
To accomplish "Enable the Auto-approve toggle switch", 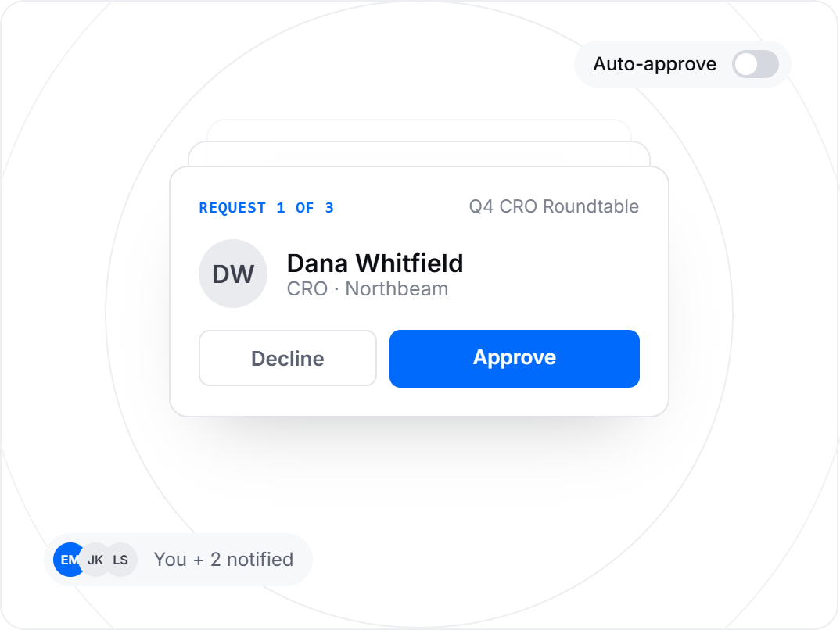I will point(756,64).
